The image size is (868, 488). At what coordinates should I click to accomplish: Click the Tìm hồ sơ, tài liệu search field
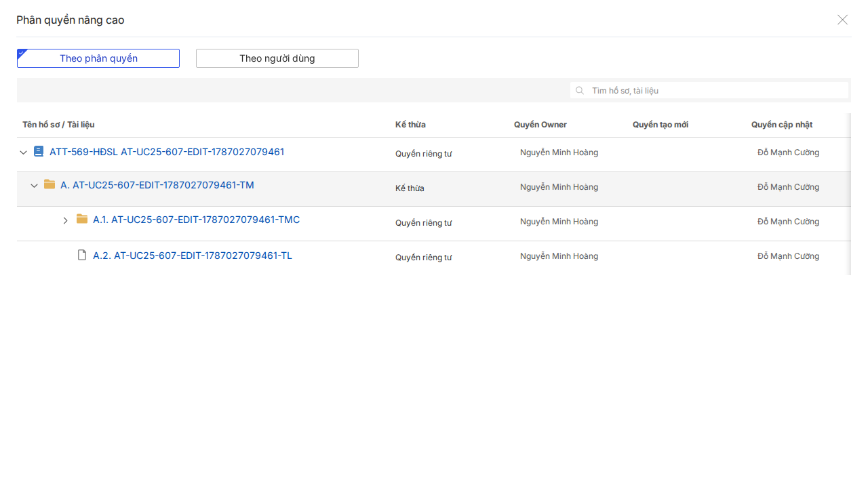tap(709, 90)
